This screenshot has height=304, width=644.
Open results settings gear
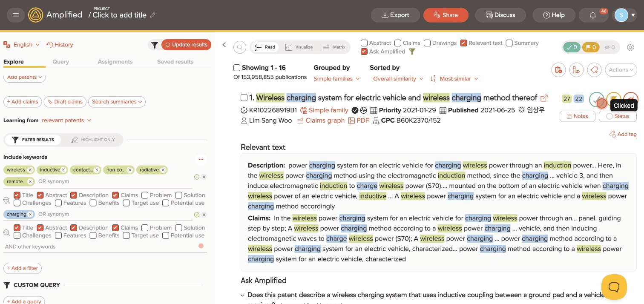click(x=630, y=47)
